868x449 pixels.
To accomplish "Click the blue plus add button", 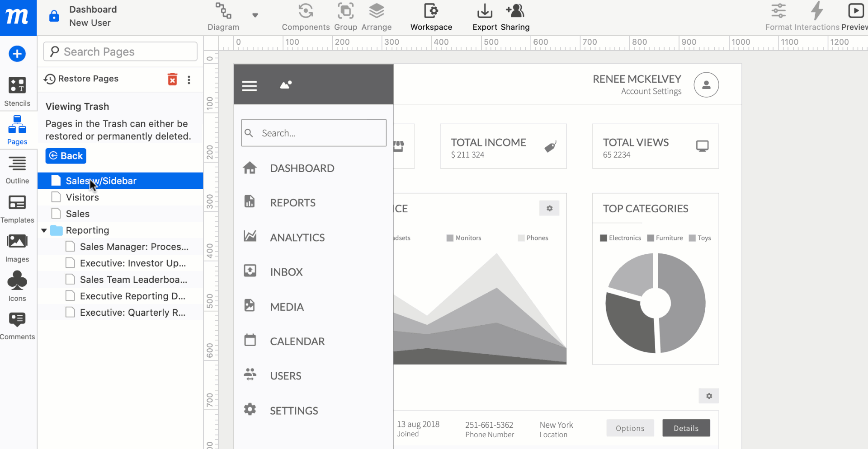I will (x=17, y=54).
